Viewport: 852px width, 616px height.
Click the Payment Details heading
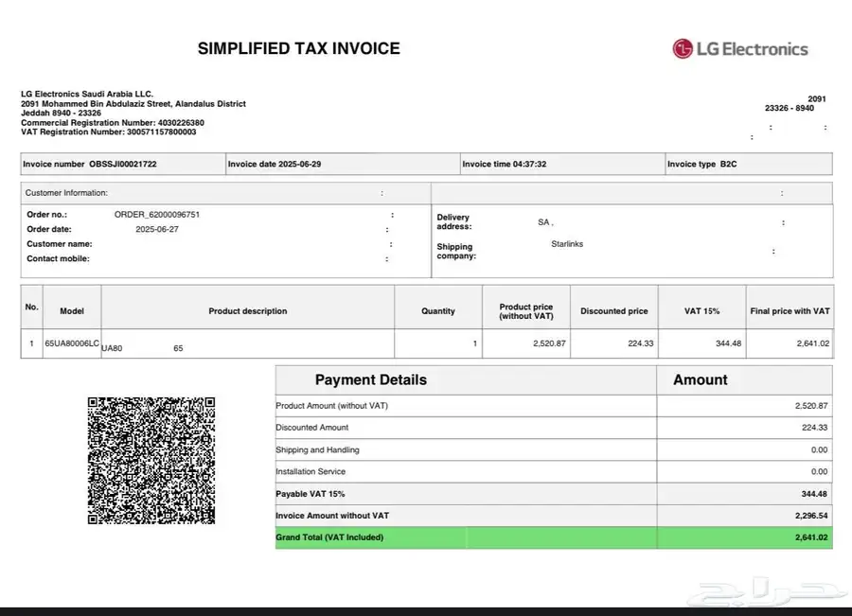(x=371, y=379)
